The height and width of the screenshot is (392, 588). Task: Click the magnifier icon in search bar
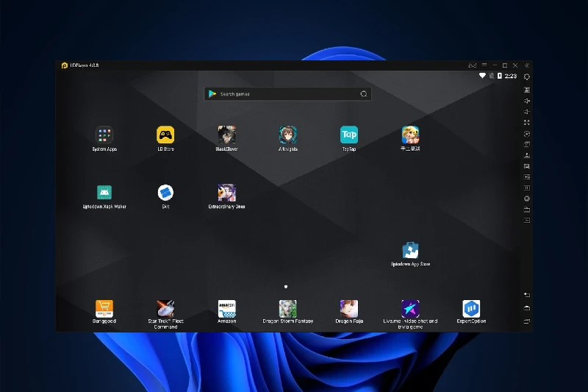coord(363,94)
